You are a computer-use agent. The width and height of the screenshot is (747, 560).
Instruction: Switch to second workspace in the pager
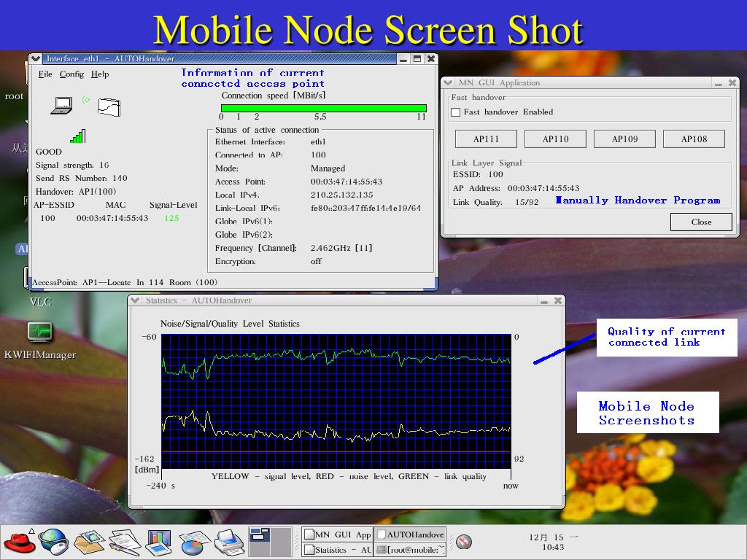click(x=281, y=542)
